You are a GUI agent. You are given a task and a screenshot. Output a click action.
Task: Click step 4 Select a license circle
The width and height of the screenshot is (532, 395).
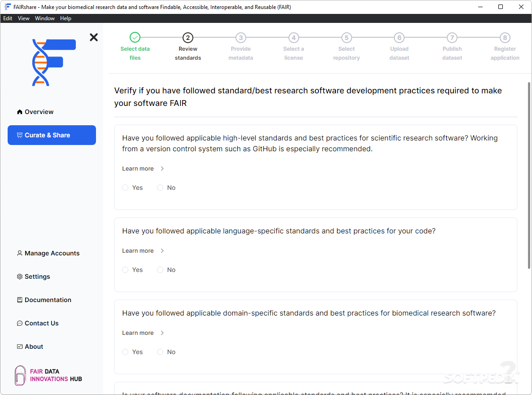click(x=294, y=37)
